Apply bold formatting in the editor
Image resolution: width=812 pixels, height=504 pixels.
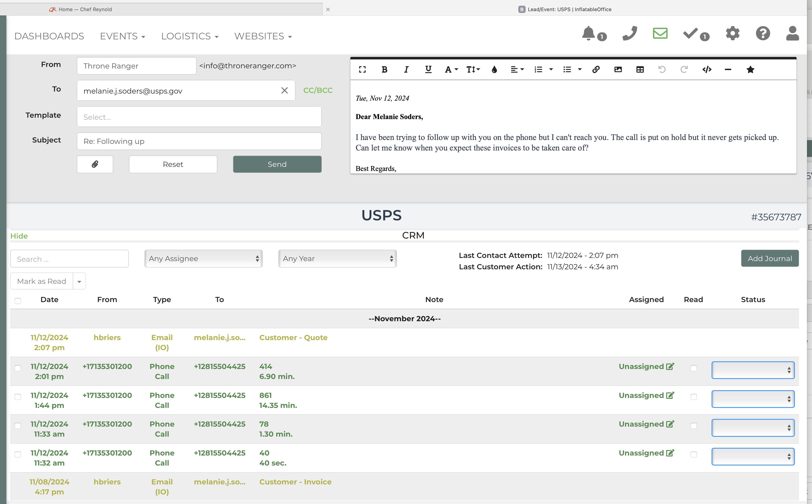[384, 69]
